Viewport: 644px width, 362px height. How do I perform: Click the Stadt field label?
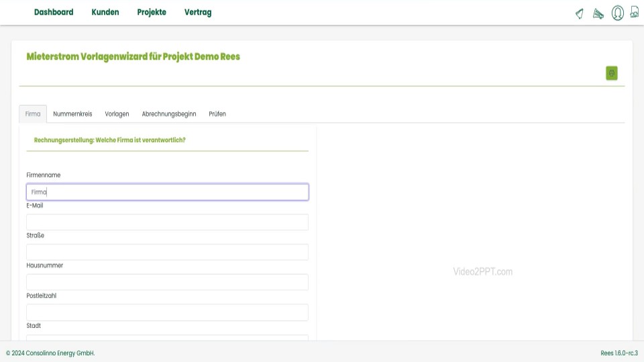point(34,326)
